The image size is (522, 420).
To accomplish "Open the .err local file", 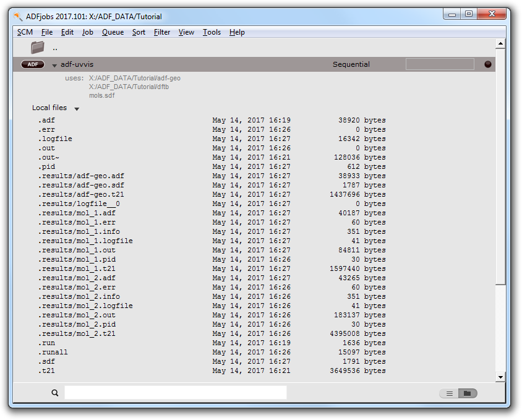I will (46, 129).
